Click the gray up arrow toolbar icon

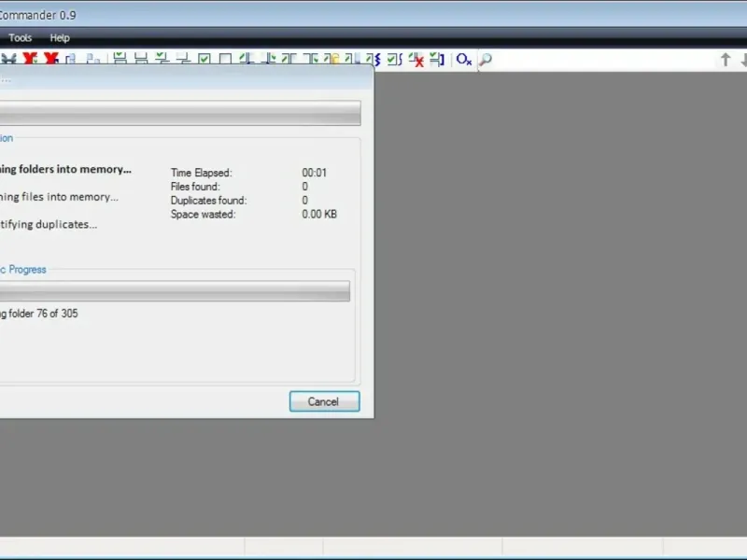point(726,60)
